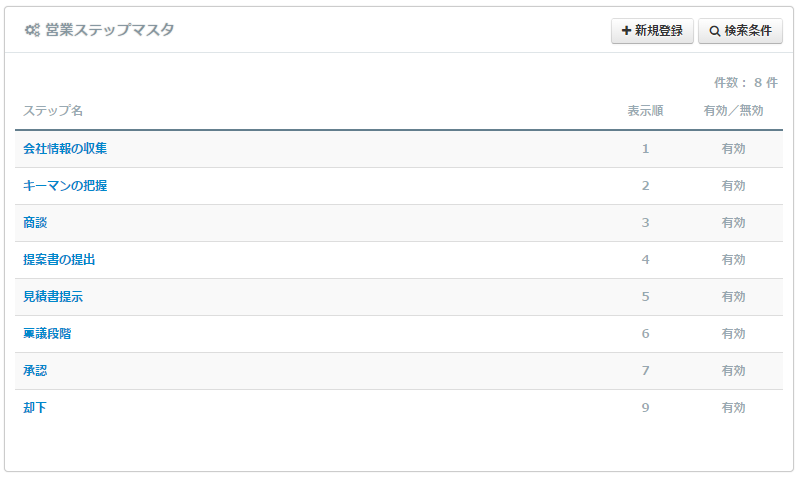The height and width of the screenshot is (478, 797).
Task: Click 有効 status in 会社情報の収集 row
Action: coord(733,149)
